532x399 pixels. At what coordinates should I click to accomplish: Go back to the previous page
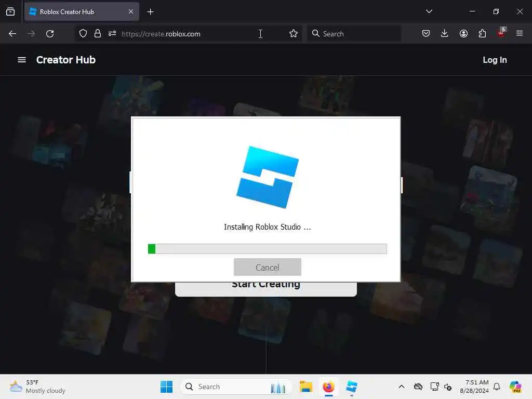12,34
